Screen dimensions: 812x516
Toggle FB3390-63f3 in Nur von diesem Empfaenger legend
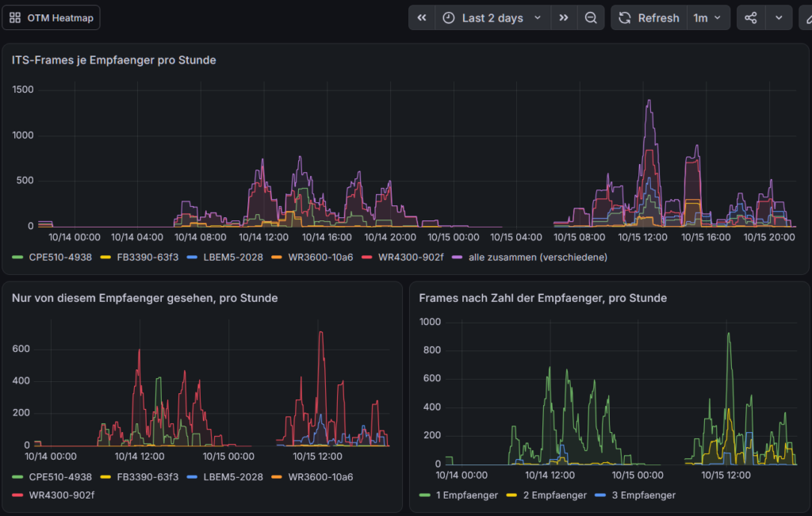coord(147,476)
